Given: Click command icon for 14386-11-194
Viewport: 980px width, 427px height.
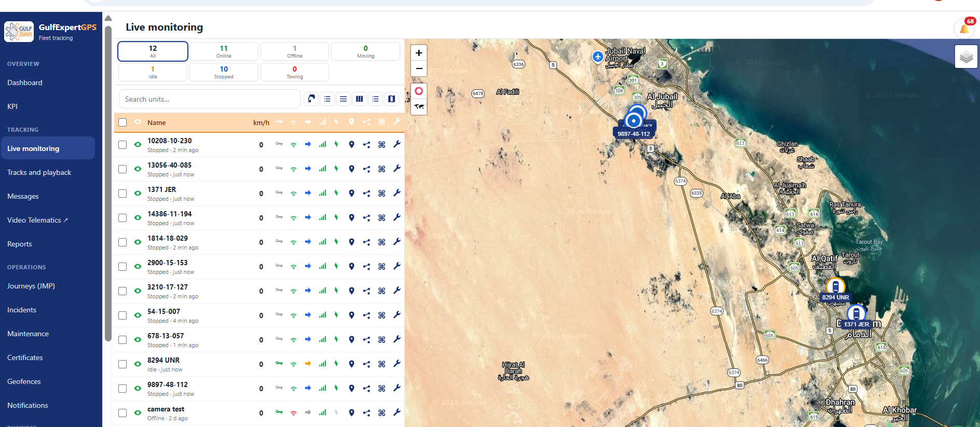Looking at the screenshot, I should [x=382, y=217].
